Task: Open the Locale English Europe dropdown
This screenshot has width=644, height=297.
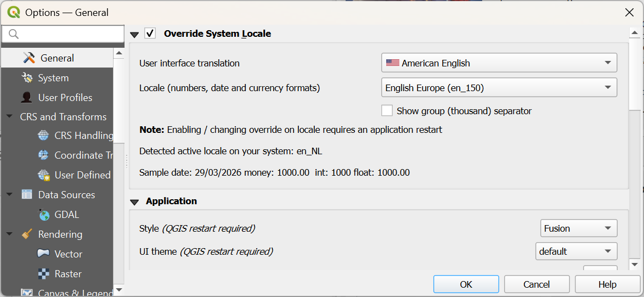Action: [x=499, y=88]
